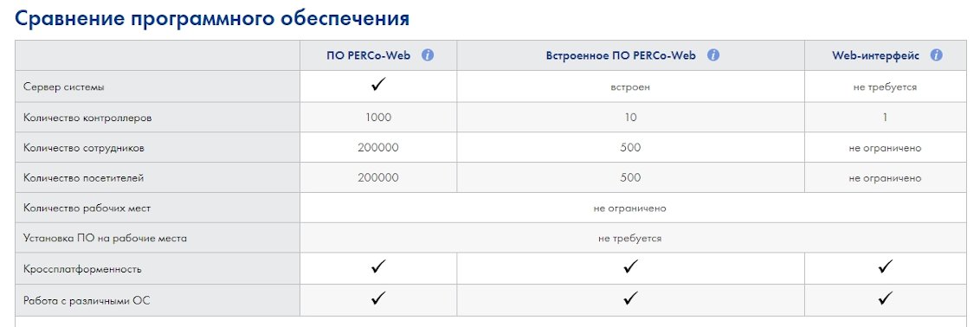
Task: Select the Web-интерфейс column header
Action: (x=875, y=54)
